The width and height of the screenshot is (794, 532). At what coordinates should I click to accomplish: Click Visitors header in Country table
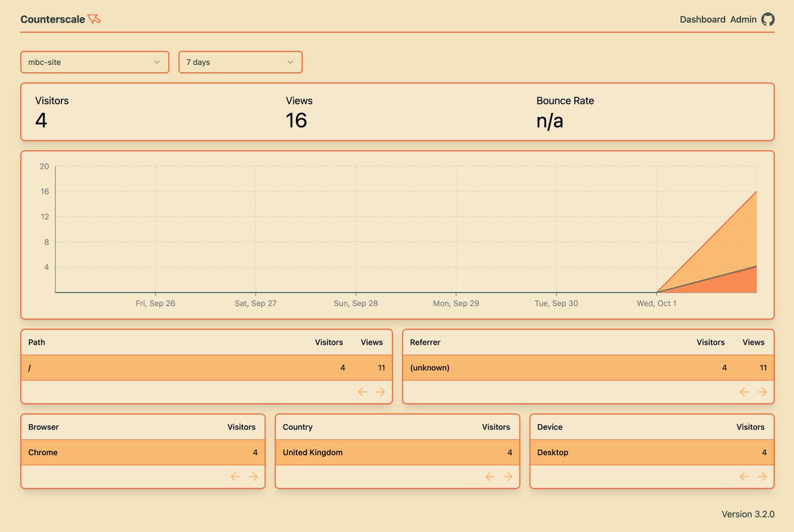496,427
